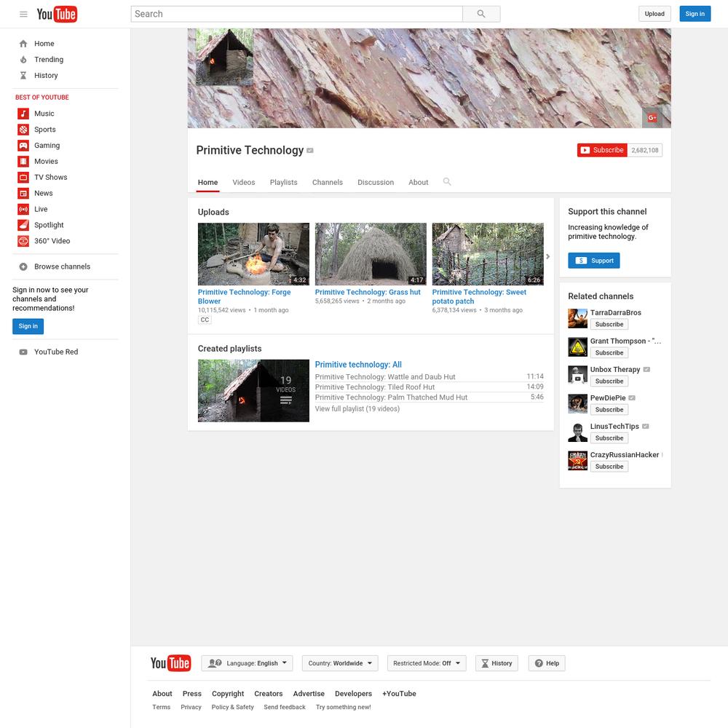Click footer Help button
This screenshot has width=728, height=728.
547,663
